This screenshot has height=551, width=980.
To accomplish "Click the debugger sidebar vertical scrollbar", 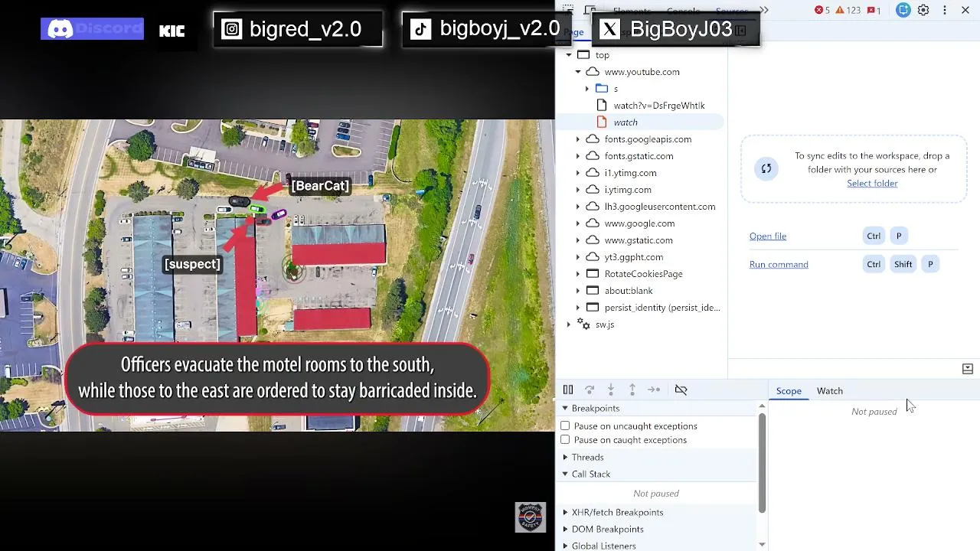I will pos(762,463).
